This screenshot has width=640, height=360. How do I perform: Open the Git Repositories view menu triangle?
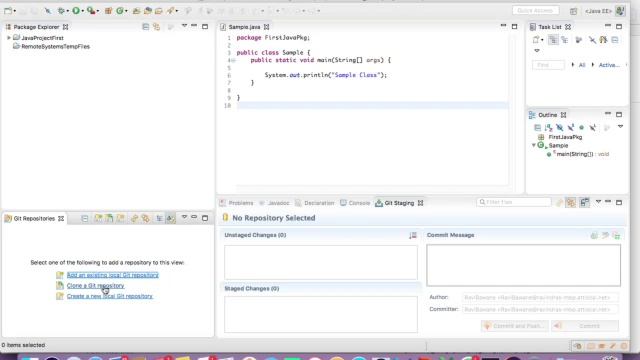click(x=184, y=218)
